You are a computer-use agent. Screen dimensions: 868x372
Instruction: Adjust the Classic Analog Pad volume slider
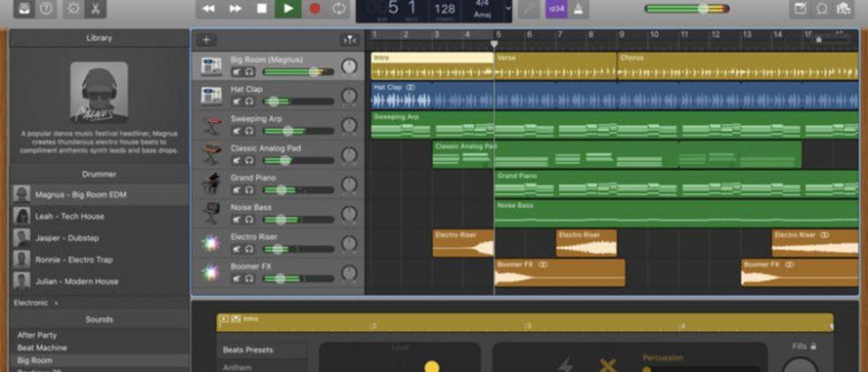pos(298,160)
